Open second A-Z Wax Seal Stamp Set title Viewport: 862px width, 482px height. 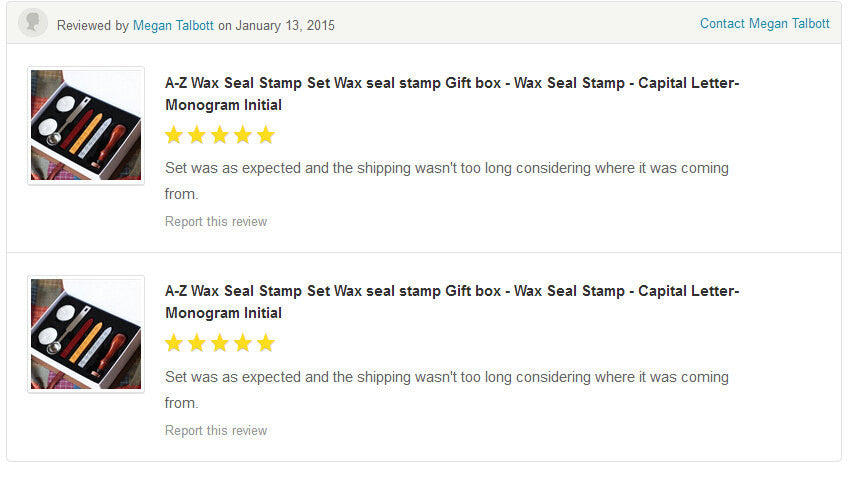click(452, 302)
